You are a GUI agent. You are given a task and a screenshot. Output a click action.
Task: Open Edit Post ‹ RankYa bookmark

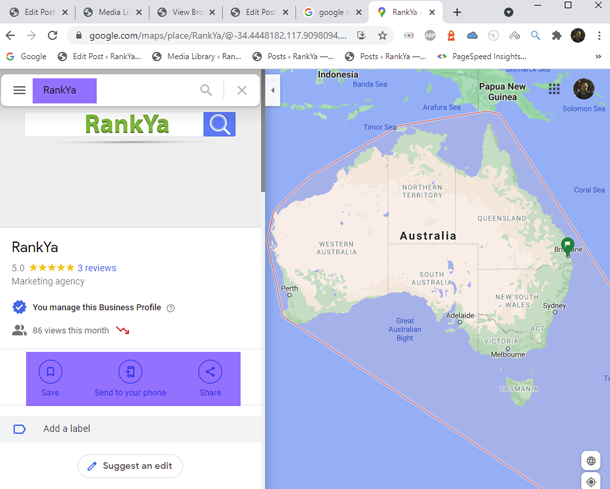[99, 56]
